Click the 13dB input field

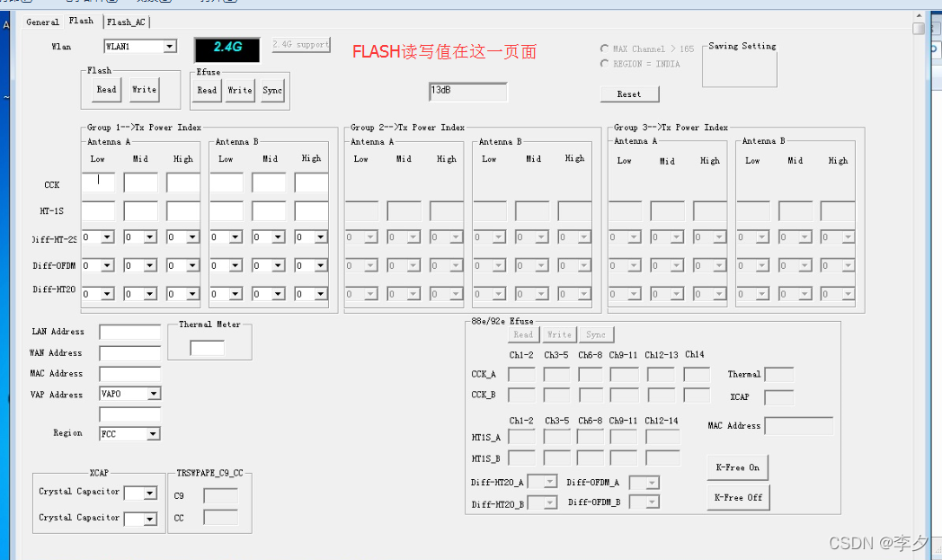[x=468, y=92]
